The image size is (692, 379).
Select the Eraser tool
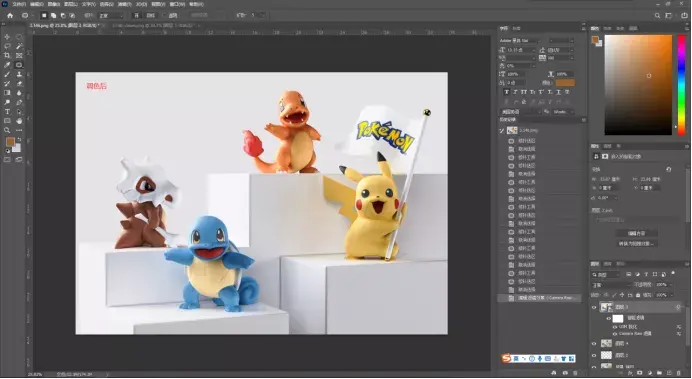point(19,84)
